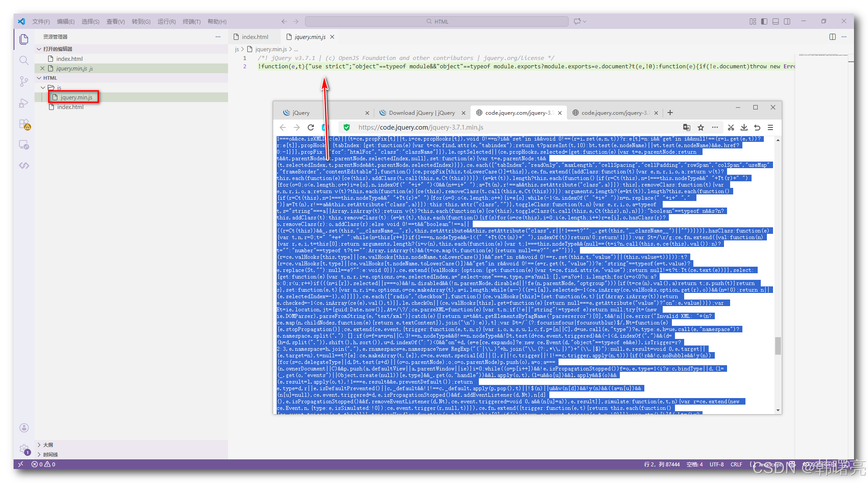Open Accounts icon in activity bar
Viewport: 868px width, 483px height.
pyautogui.click(x=24, y=428)
